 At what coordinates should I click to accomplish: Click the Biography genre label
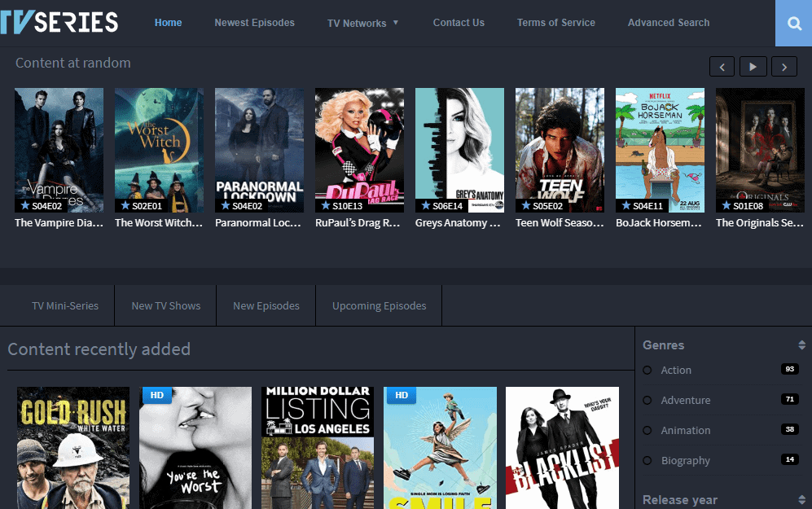click(x=686, y=460)
